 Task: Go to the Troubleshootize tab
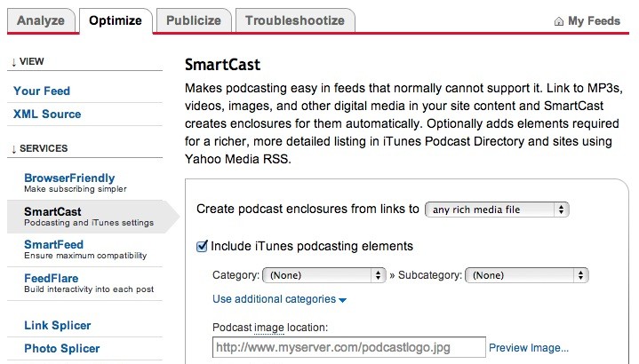click(294, 20)
